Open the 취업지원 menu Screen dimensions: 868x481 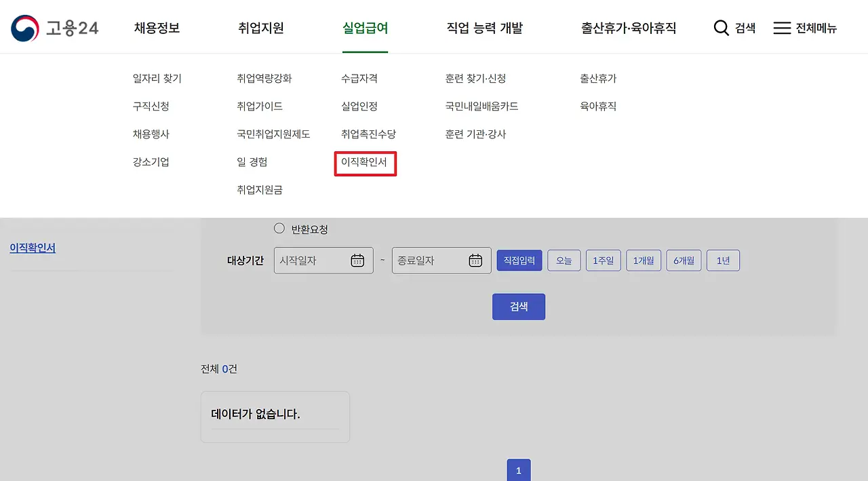tap(261, 28)
